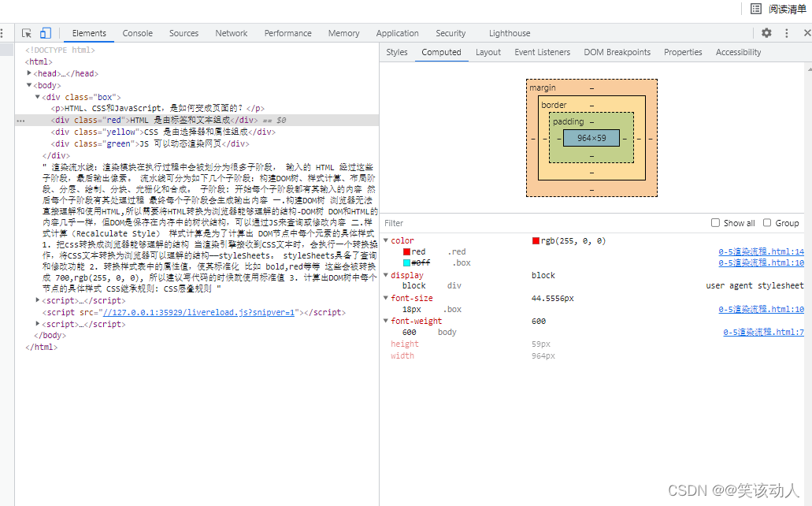Select the DOCTYPE html line

(60, 50)
